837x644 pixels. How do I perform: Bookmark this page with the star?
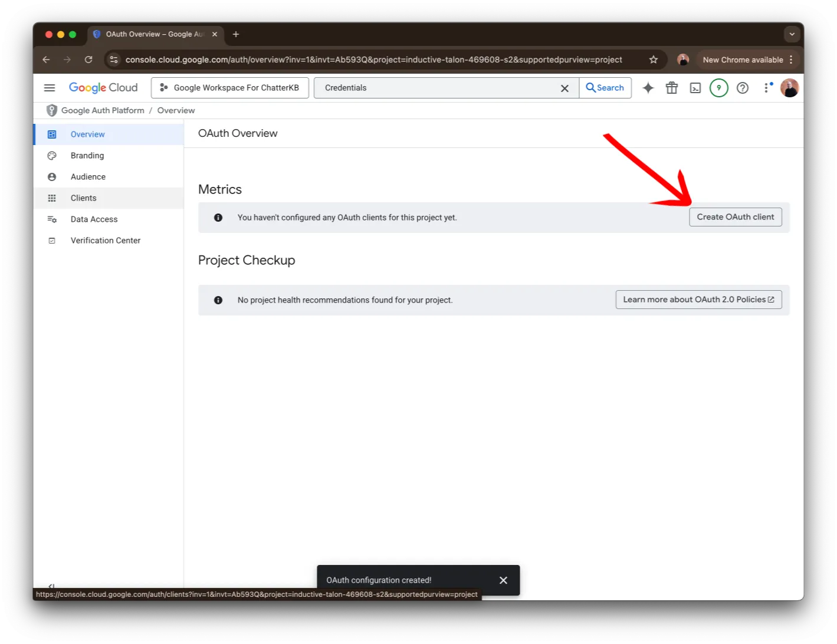[654, 60]
